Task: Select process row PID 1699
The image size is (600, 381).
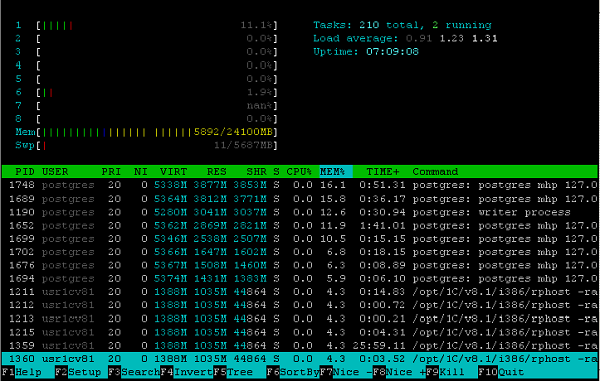Action: (300, 239)
